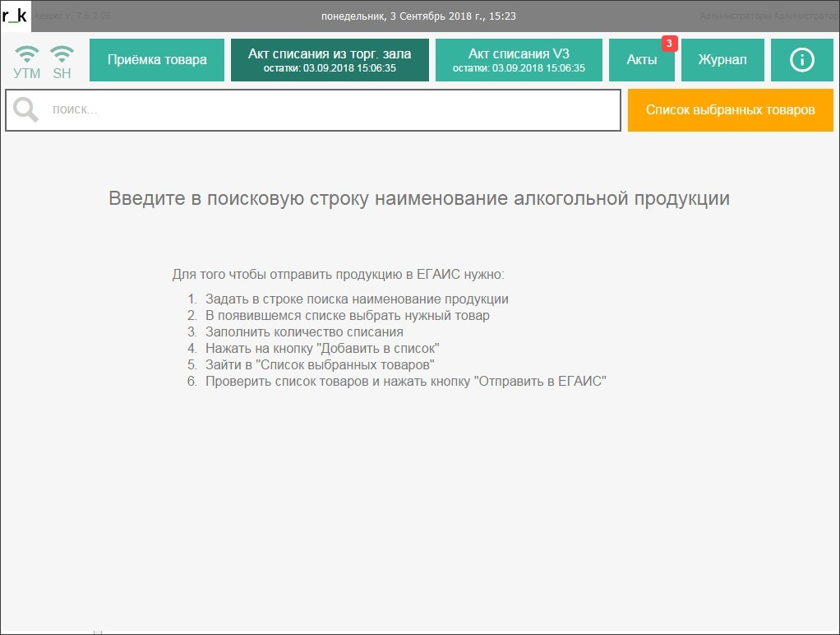840x635 pixels.
Task: Switch to the Акт списания V3 tab
Action: [519, 60]
